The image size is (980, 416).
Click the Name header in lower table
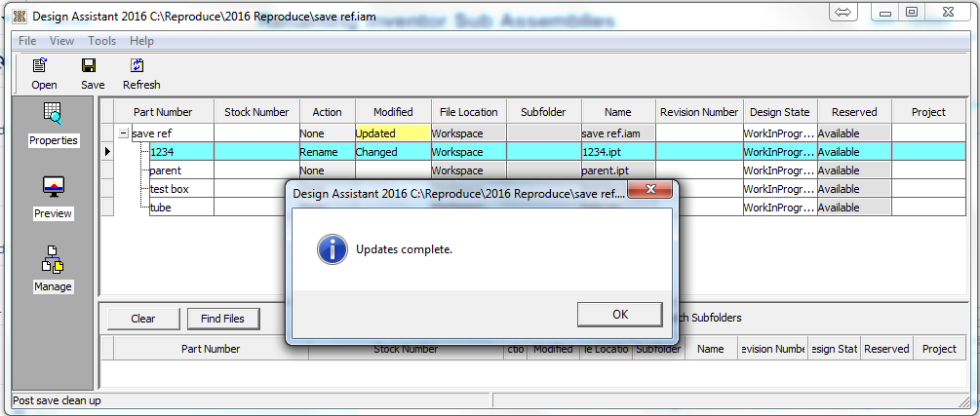[711, 349]
